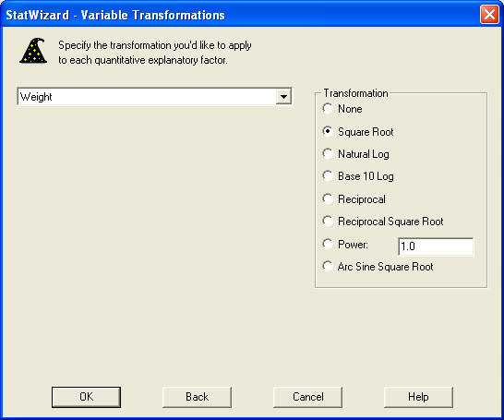504x420 pixels.
Task: Choose the Square Root radio button
Action: (x=328, y=131)
